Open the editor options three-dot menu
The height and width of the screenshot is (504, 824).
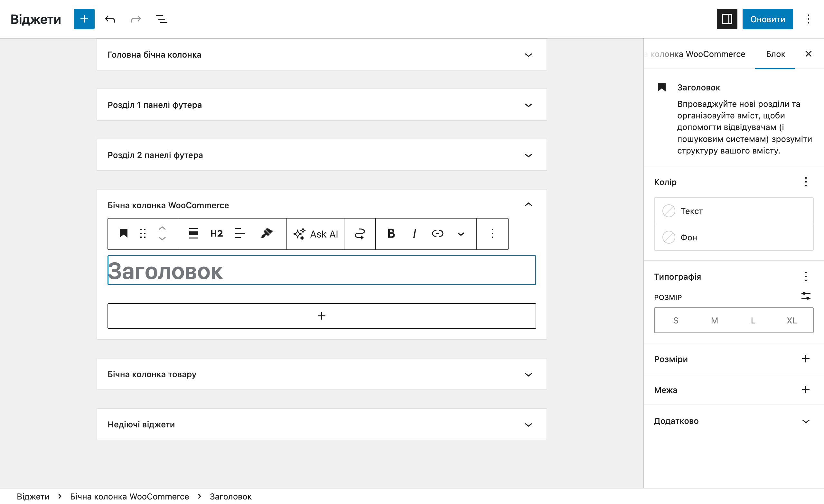click(x=808, y=19)
